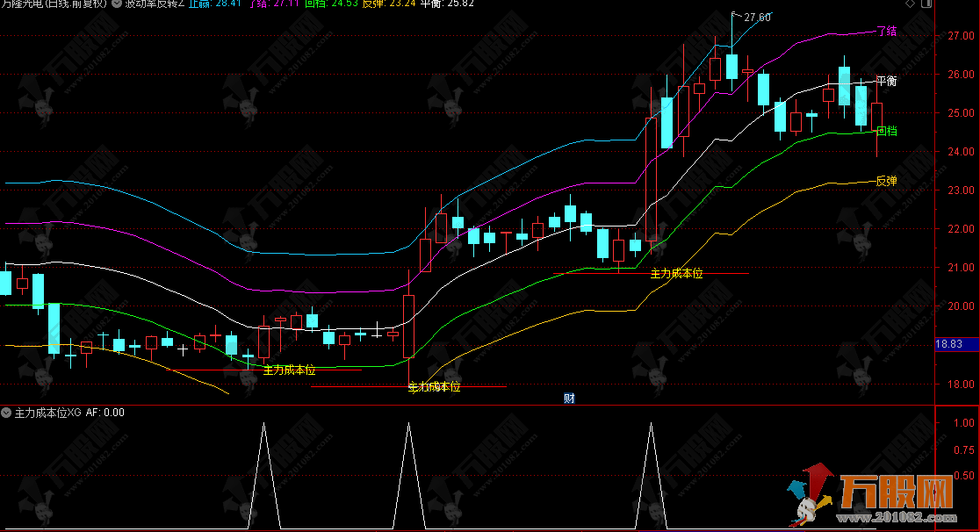Click the green 回档 line label
980x532 pixels.
tap(886, 131)
